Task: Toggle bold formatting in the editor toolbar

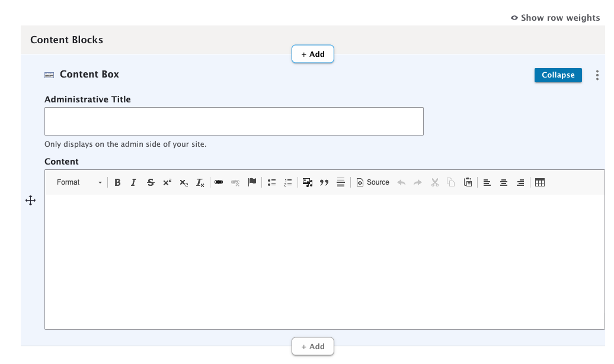Action: pos(117,182)
